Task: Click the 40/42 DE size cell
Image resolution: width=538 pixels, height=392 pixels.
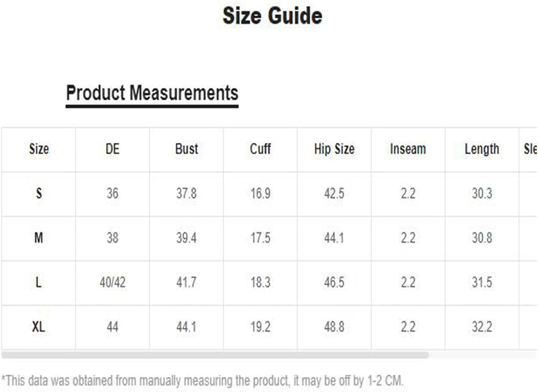Action: 113,282
